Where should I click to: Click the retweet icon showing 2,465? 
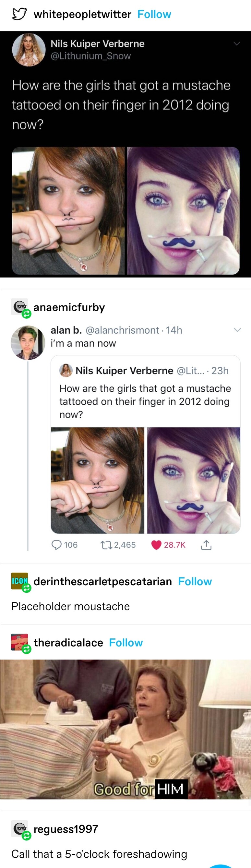(105, 545)
